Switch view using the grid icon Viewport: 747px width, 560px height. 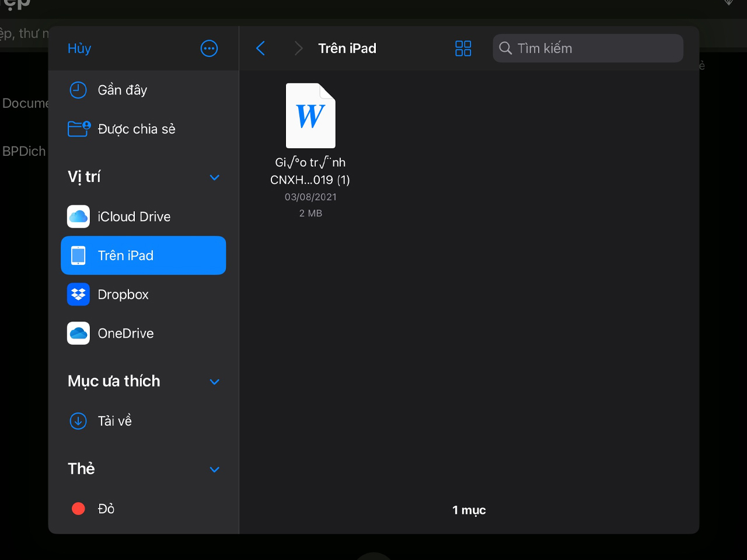(463, 48)
